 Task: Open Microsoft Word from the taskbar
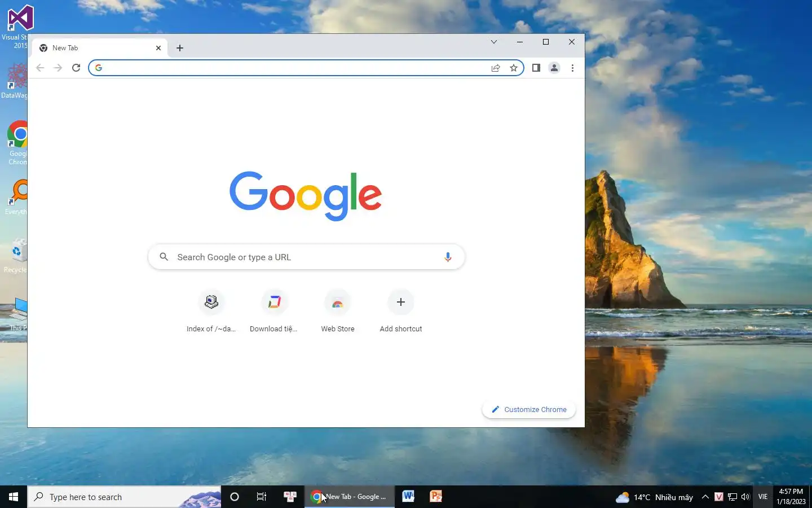coord(408,497)
